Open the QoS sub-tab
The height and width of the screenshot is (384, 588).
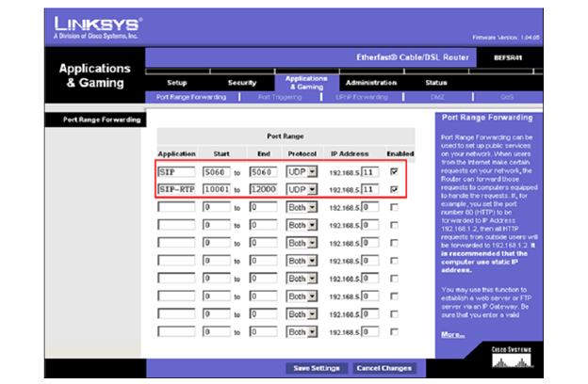(x=507, y=97)
